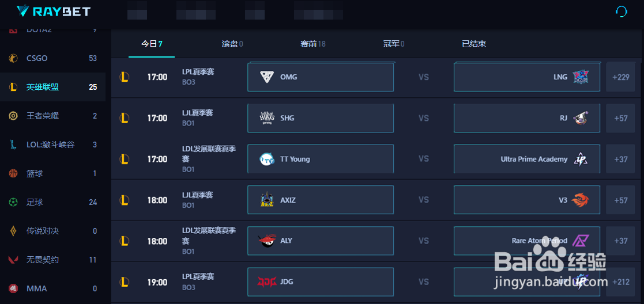The height and width of the screenshot is (304, 644).
Task: Select CSGO icon in sidebar
Action: (x=13, y=58)
